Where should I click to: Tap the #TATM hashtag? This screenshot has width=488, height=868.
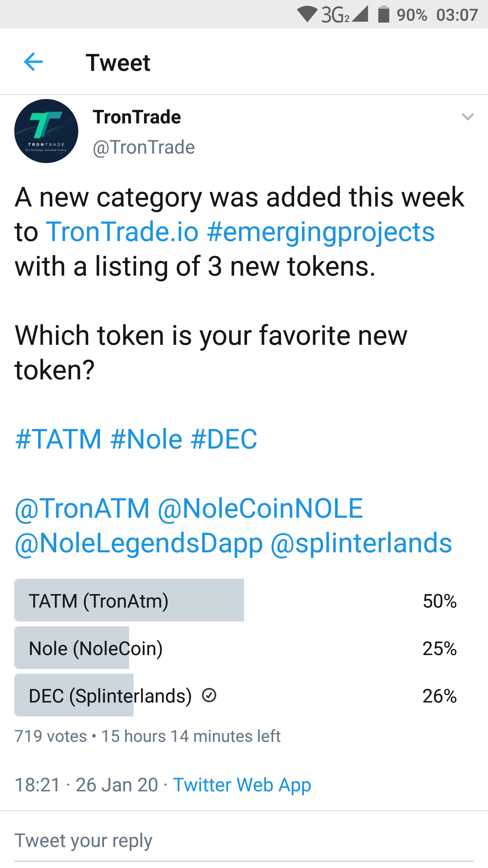pos(58,439)
